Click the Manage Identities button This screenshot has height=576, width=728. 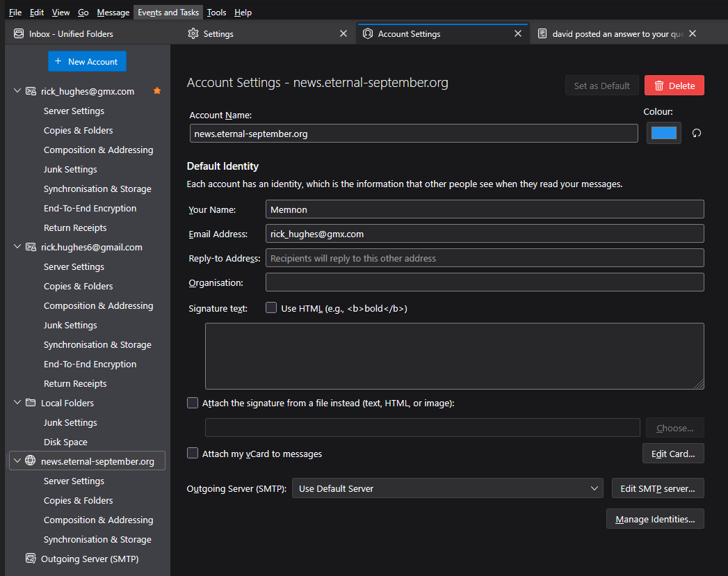click(655, 519)
